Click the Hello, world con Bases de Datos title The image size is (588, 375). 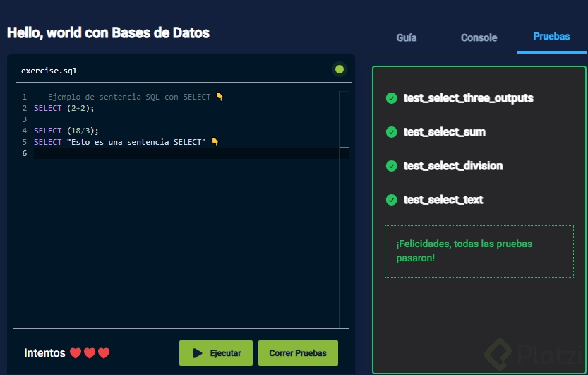(x=109, y=32)
